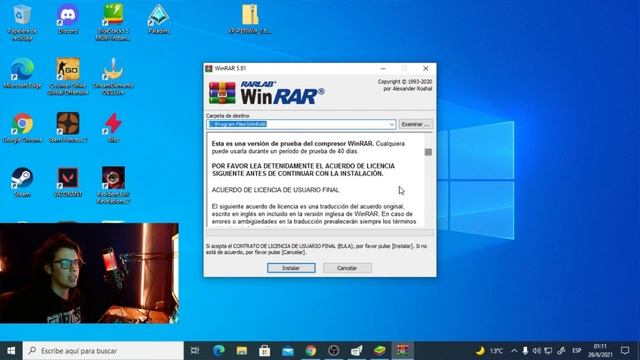The image size is (640, 360).
Task: Open the destination folder dropdown arrow
Action: coord(391,124)
